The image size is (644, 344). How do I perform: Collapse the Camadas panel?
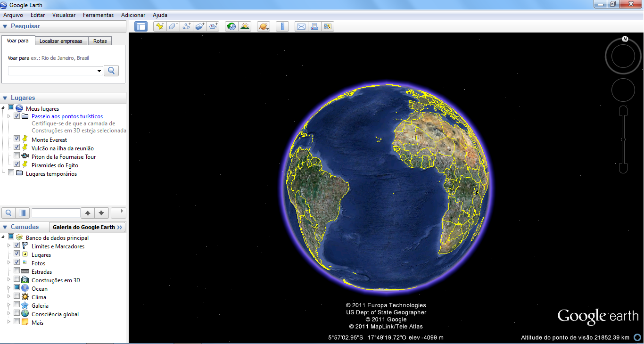tap(5, 227)
